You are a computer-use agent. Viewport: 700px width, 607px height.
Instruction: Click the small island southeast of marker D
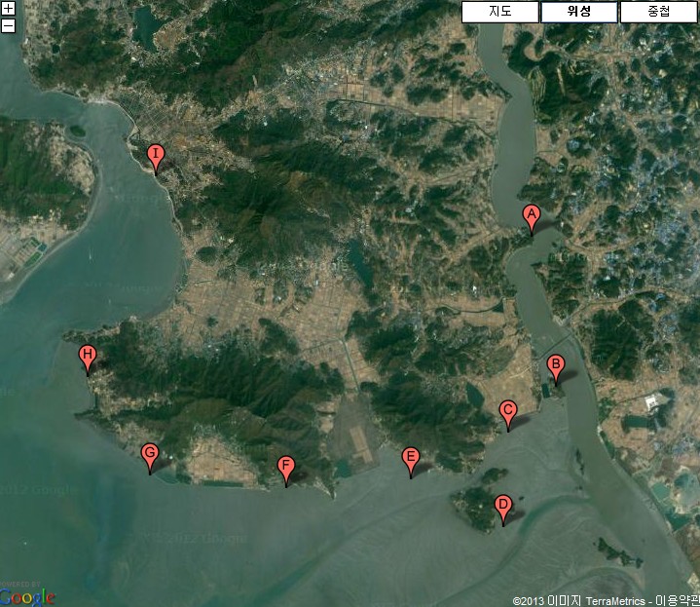point(618,553)
